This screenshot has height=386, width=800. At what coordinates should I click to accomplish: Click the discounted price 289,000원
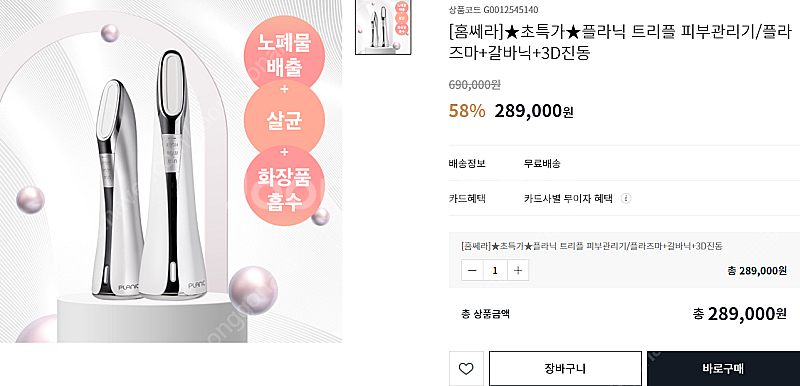[x=534, y=111]
